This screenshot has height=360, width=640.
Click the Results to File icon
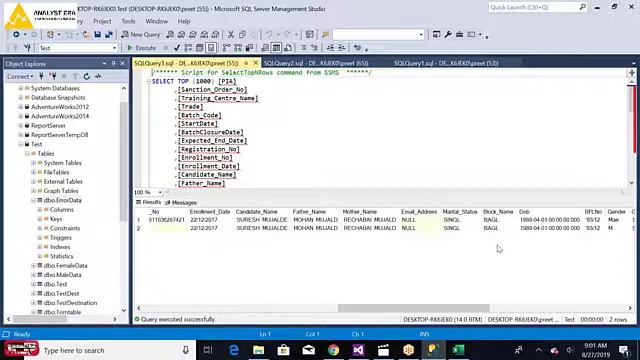pos(288,48)
